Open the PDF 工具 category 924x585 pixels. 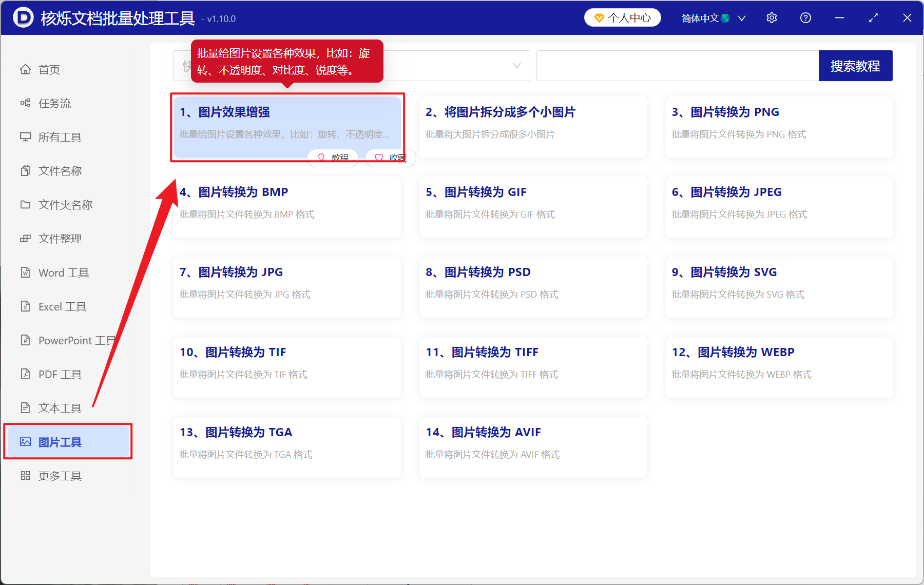(59, 374)
